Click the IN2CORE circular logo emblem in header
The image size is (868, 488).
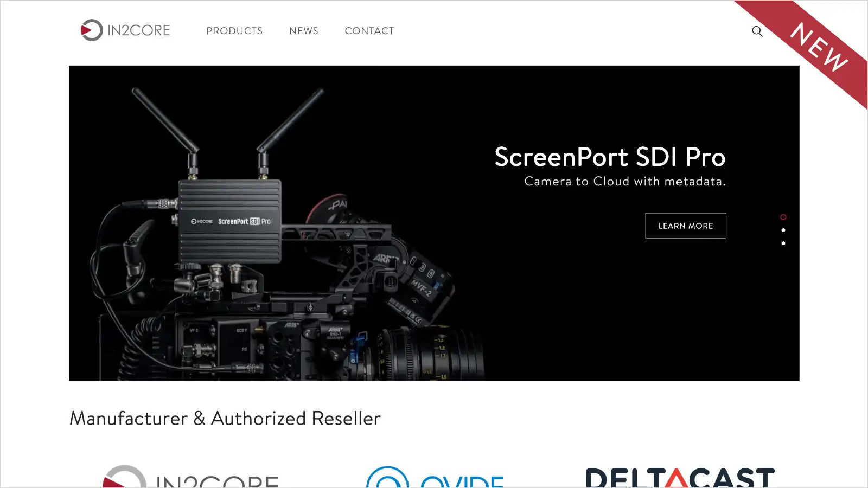(91, 30)
